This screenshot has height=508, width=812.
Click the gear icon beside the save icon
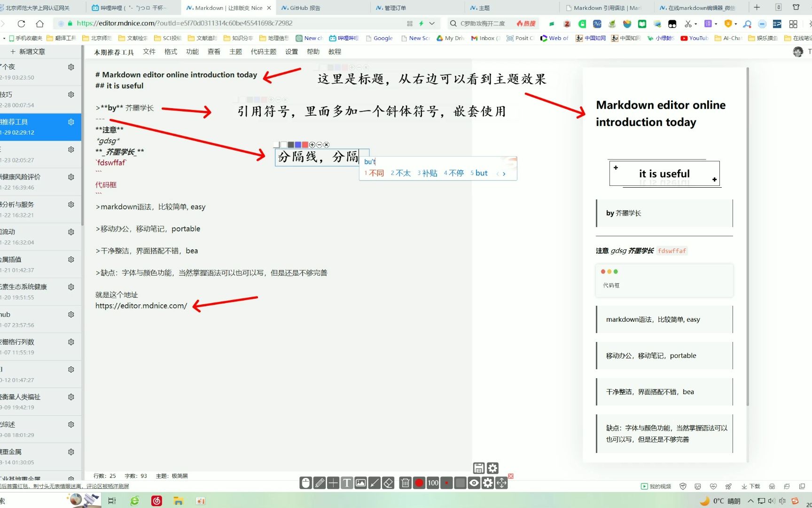point(492,468)
